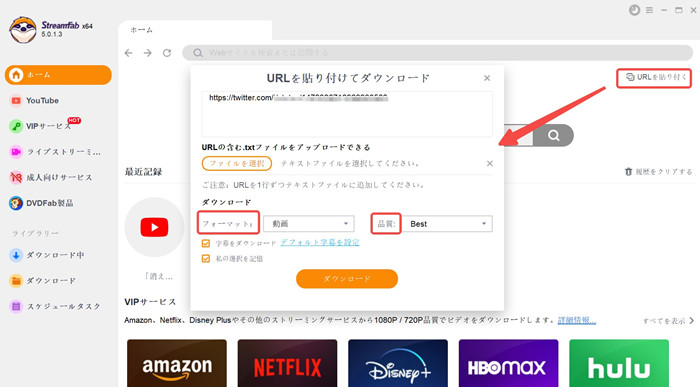
Task: Click the trash icon to clear history
Action: pos(628,172)
